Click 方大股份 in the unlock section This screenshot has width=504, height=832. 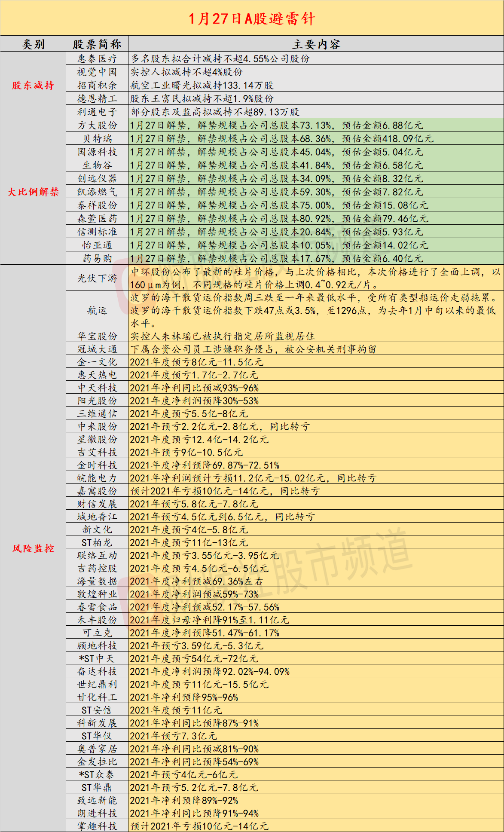pyautogui.click(x=97, y=125)
